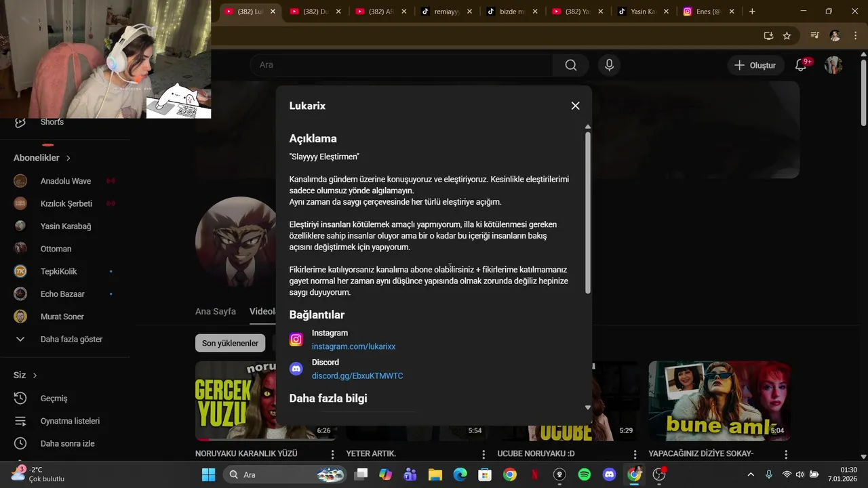This screenshot has height=488, width=868.
Task: Switch to the Enes Instagram tab
Action: 709,12
